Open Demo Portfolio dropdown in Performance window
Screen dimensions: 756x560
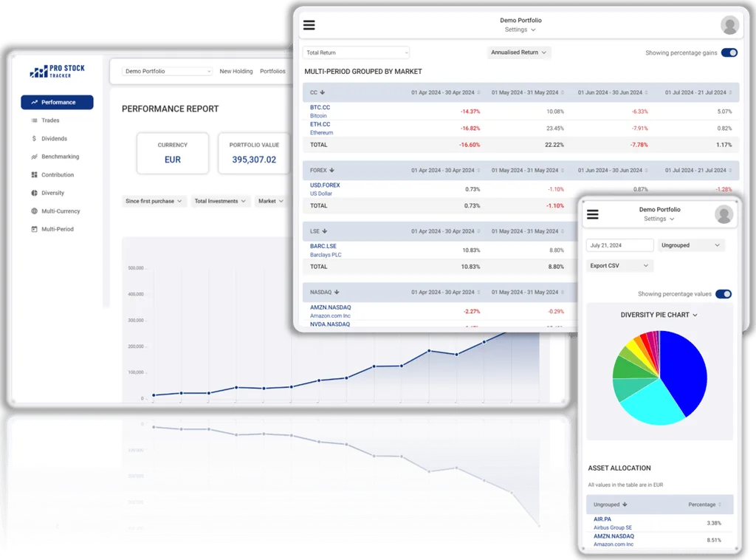[x=168, y=72]
